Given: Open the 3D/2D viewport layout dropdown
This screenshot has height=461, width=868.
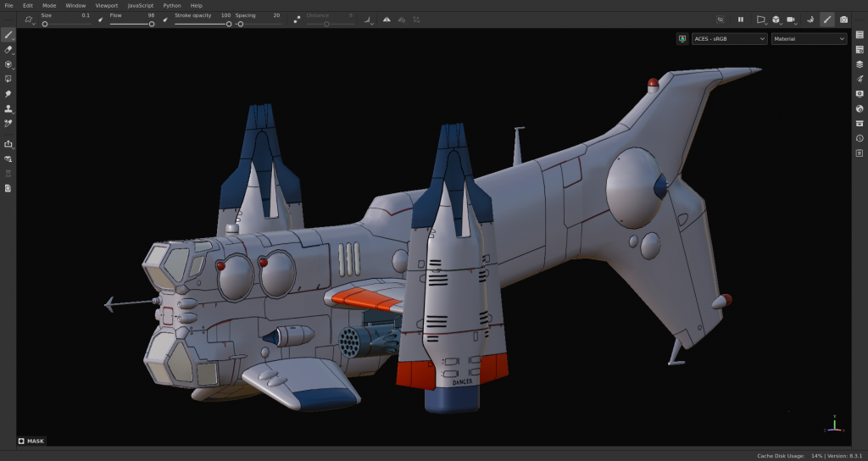Looking at the screenshot, I should click(776, 19).
